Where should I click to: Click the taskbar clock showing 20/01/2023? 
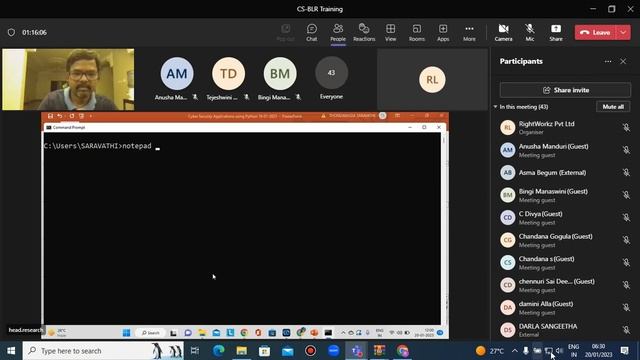tap(598, 351)
